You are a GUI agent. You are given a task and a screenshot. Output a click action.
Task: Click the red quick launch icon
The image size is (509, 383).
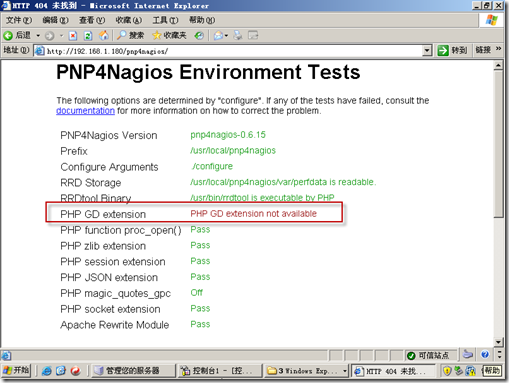coord(76,371)
